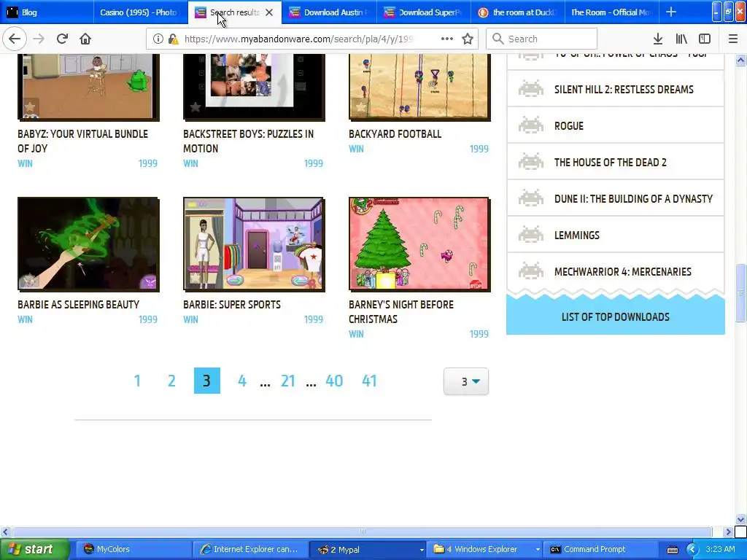The height and width of the screenshot is (560, 747).
Task: Jump to results page 40
Action: pos(334,381)
